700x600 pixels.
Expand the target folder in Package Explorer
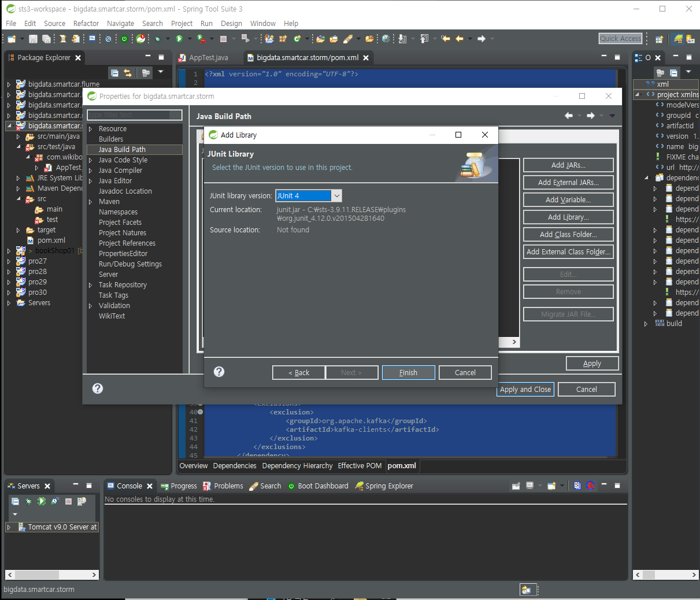[x=18, y=230]
